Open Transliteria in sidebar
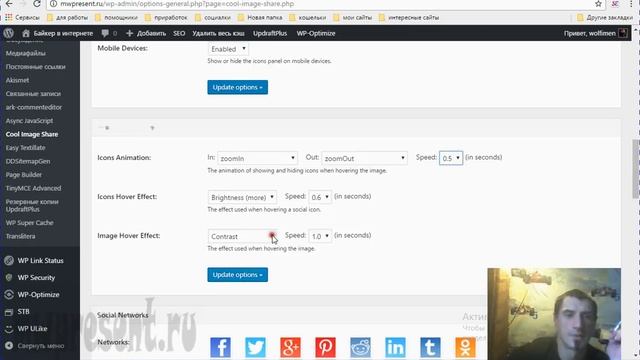Screen dimensions: 640x360 click(20, 236)
